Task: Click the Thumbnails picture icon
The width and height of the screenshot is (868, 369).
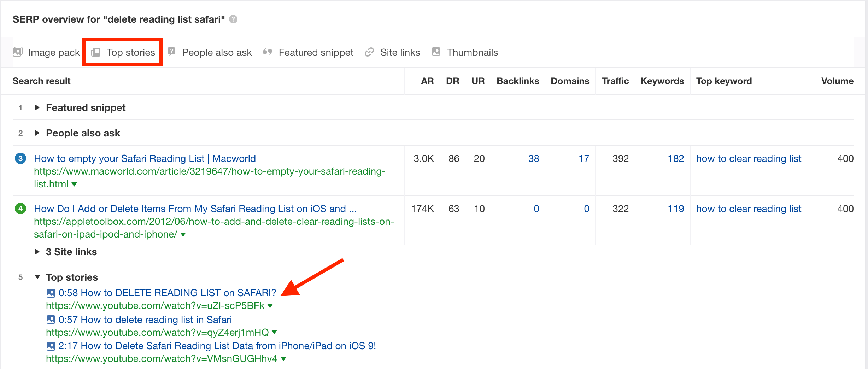Action: click(436, 52)
